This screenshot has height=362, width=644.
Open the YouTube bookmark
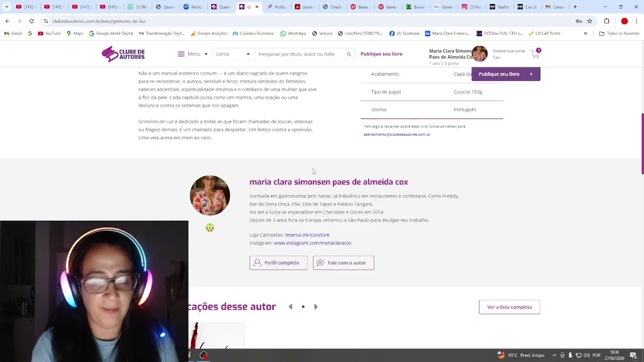coord(49,33)
